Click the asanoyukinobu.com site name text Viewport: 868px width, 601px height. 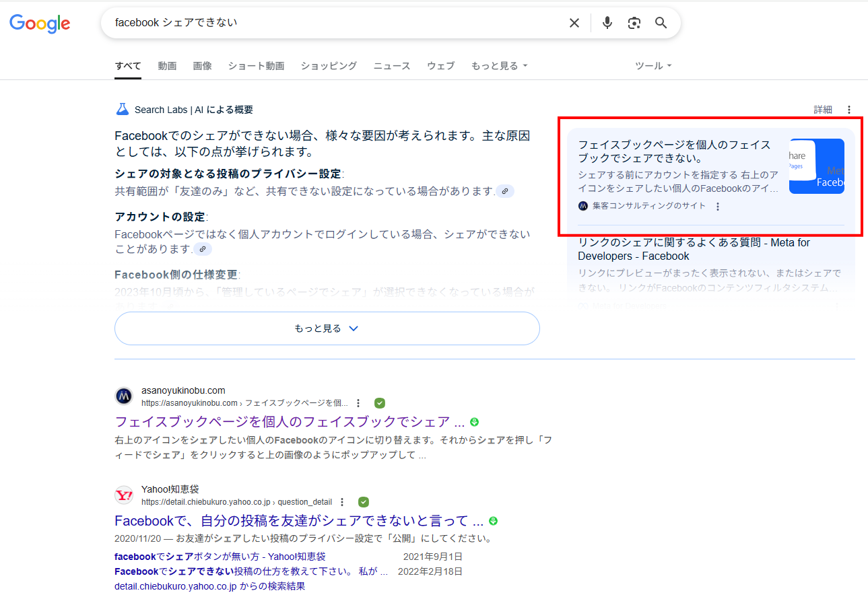183,390
